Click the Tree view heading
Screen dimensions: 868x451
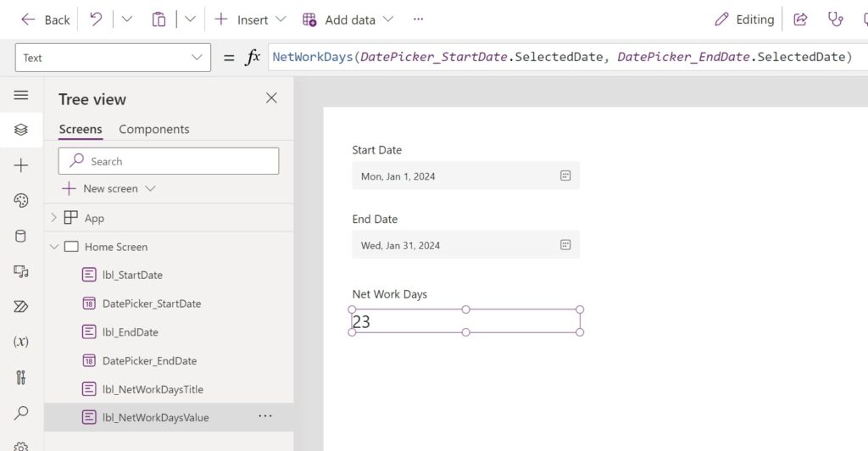pyautogui.click(x=92, y=99)
